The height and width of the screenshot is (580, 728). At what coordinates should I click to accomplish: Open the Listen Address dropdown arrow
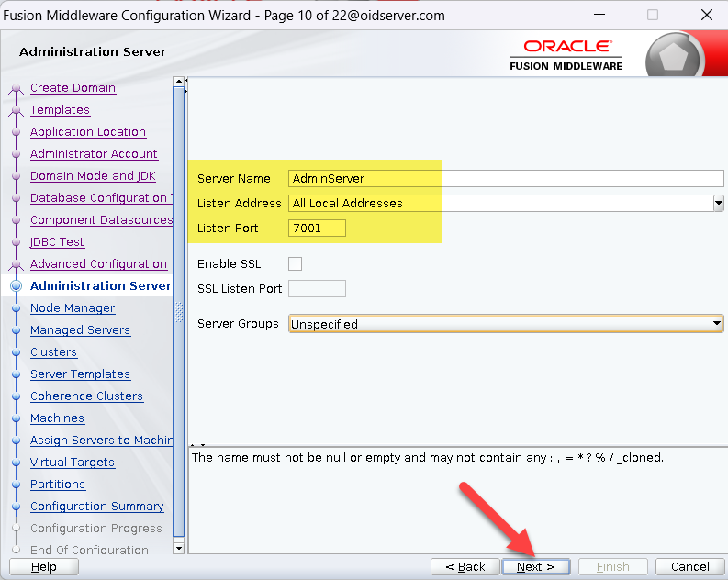click(x=718, y=203)
